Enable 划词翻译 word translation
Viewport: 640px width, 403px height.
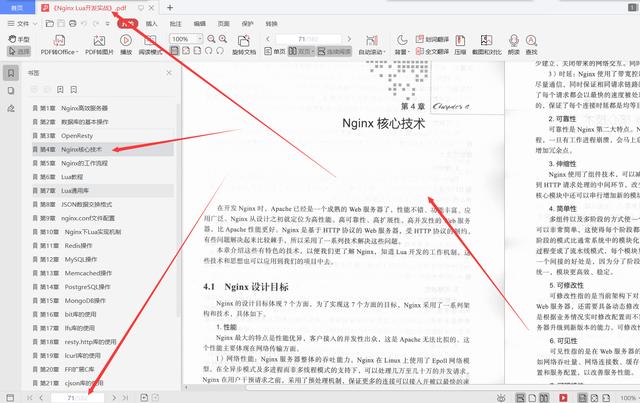pyautogui.click(x=432, y=39)
